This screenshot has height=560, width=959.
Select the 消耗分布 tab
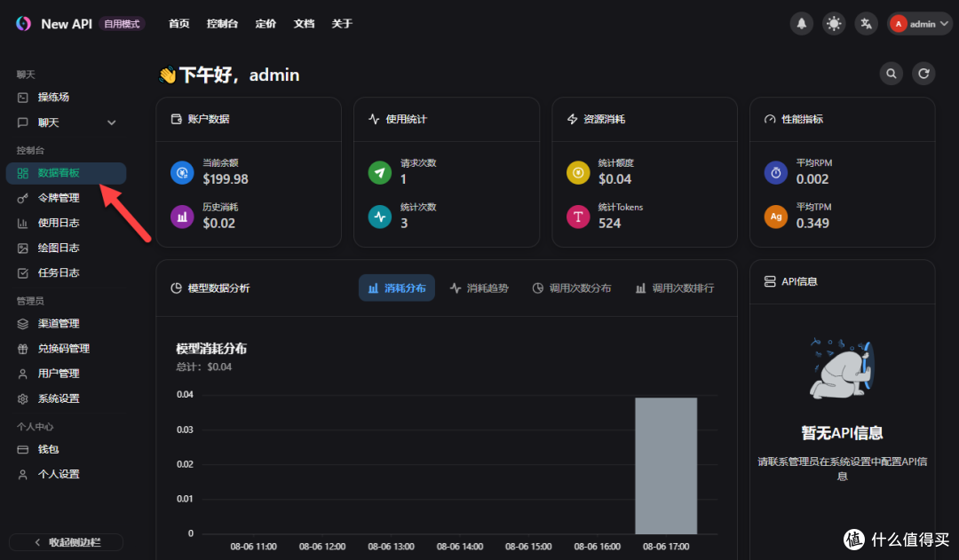pyautogui.click(x=396, y=288)
